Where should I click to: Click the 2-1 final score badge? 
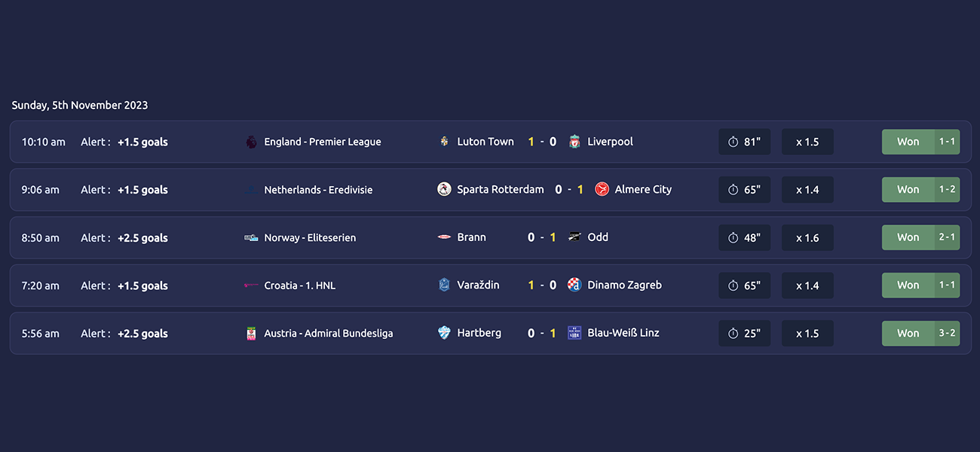[x=948, y=237]
